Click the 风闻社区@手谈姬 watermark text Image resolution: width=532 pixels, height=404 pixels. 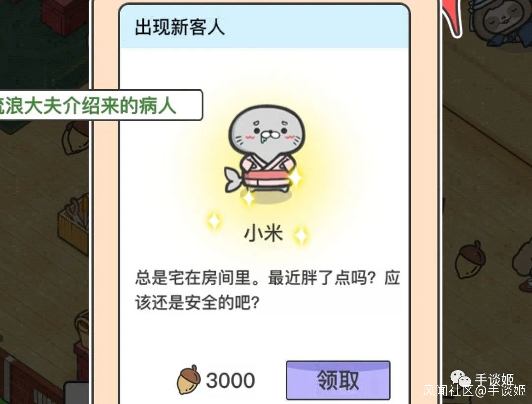(x=474, y=390)
